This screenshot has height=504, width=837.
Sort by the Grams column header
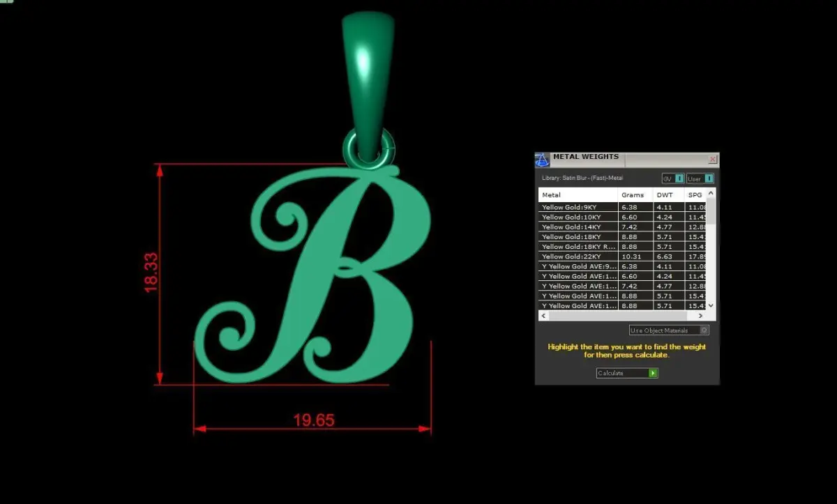pos(635,195)
